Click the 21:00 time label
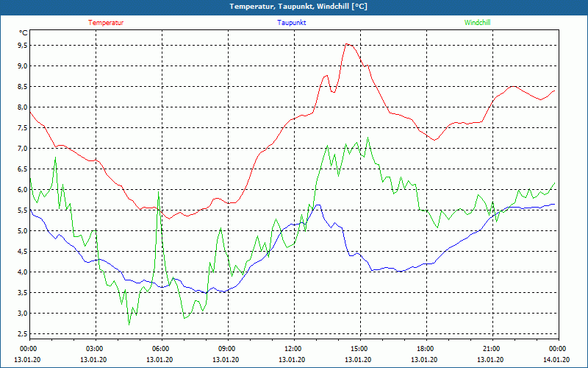 490,349
